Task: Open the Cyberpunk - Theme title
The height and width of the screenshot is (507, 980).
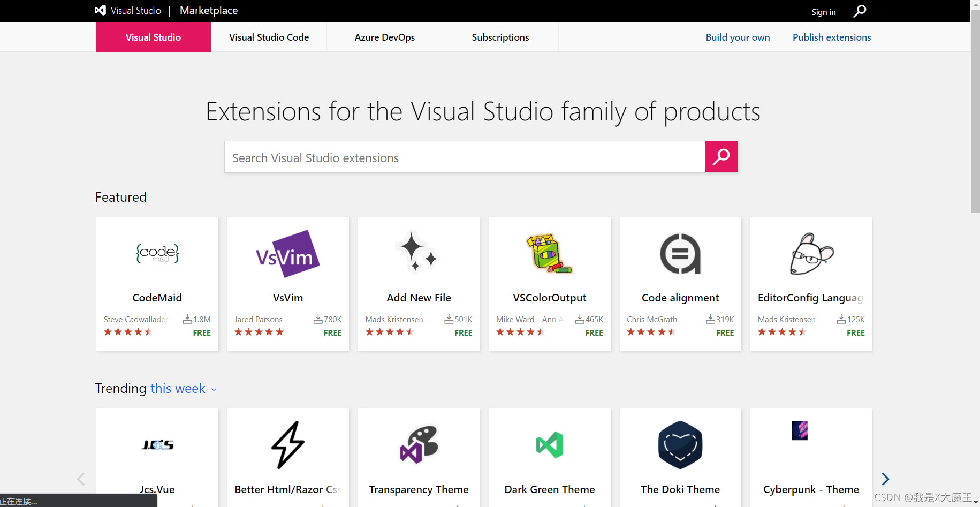Action: pyautogui.click(x=811, y=489)
